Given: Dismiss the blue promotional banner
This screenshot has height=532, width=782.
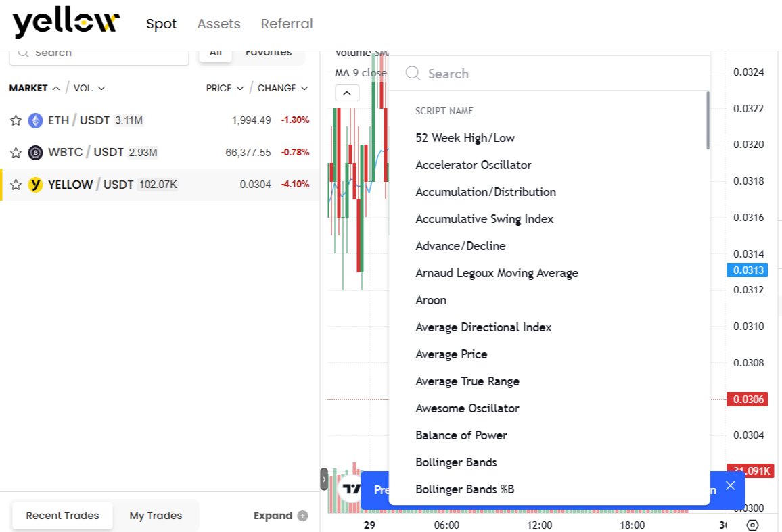Looking at the screenshot, I should point(730,485).
